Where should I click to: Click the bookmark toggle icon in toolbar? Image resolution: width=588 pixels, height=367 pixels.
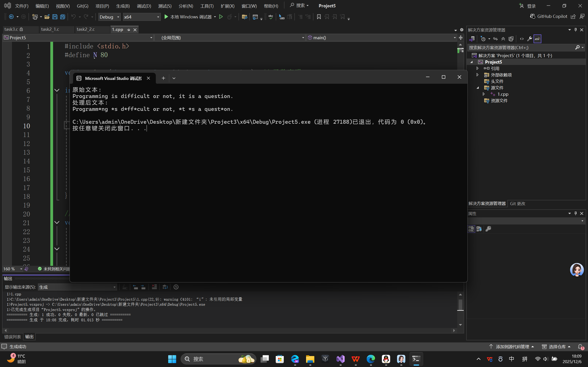coord(319,17)
